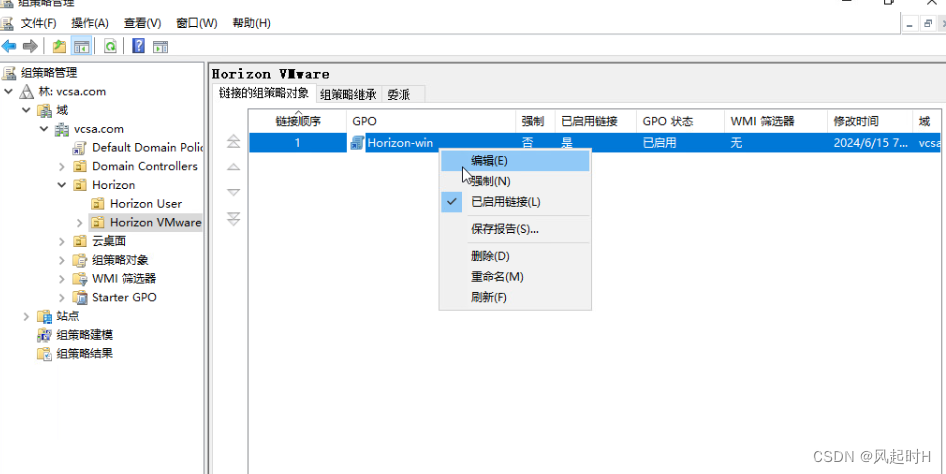The image size is (946, 474).
Task: Expand the Domain Controllers node
Action: pos(62,166)
